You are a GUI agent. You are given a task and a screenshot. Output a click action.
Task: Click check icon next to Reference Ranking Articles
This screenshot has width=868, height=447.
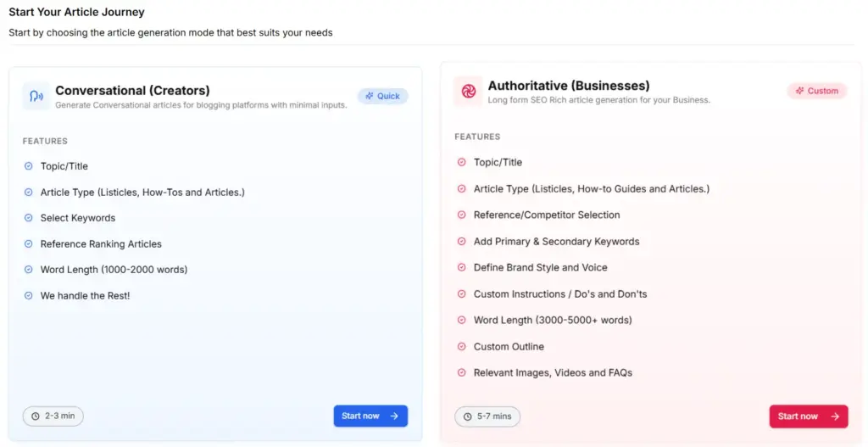pyautogui.click(x=28, y=243)
